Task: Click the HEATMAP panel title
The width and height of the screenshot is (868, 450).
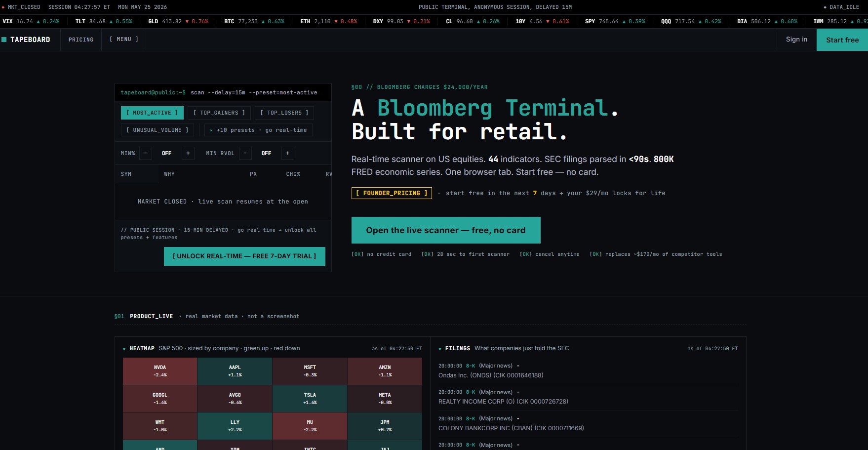Action: click(x=142, y=348)
